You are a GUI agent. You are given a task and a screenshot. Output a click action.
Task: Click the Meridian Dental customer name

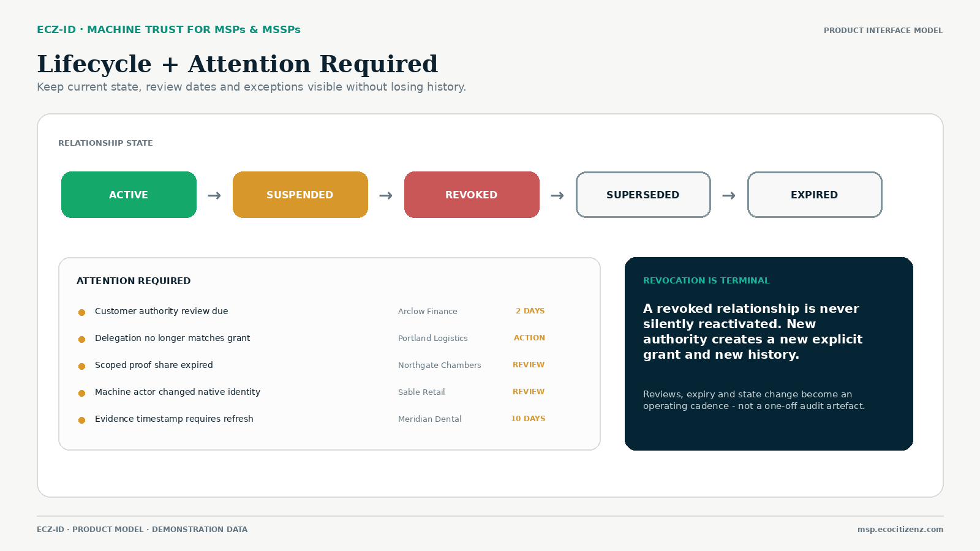[430, 419]
